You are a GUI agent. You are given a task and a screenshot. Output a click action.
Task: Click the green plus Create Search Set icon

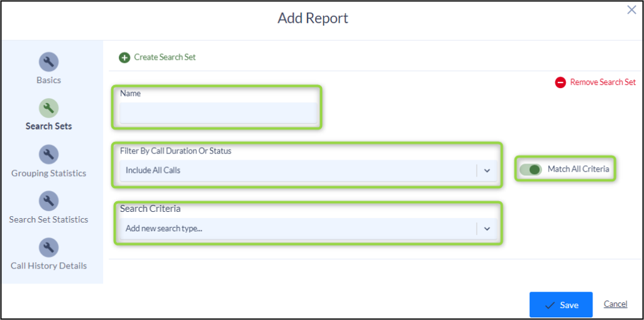pyautogui.click(x=125, y=57)
